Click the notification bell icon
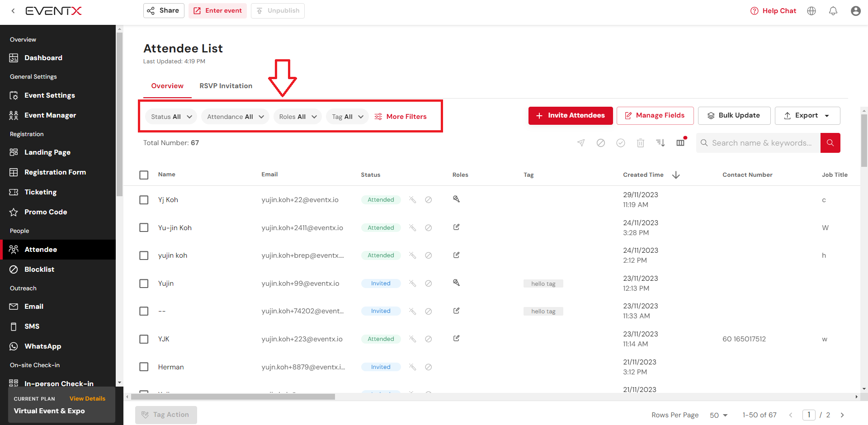Image resolution: width=868 pixels, height=425 pixels. click(x=833, y=11)
